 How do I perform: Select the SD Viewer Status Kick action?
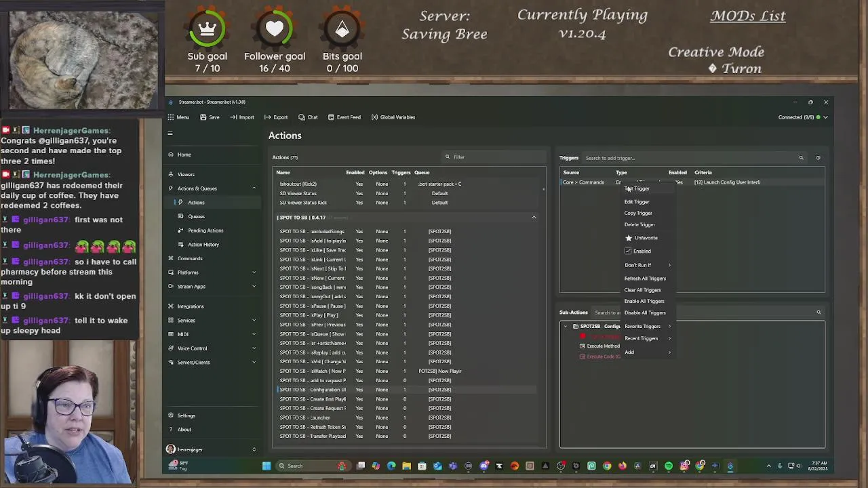407,203
